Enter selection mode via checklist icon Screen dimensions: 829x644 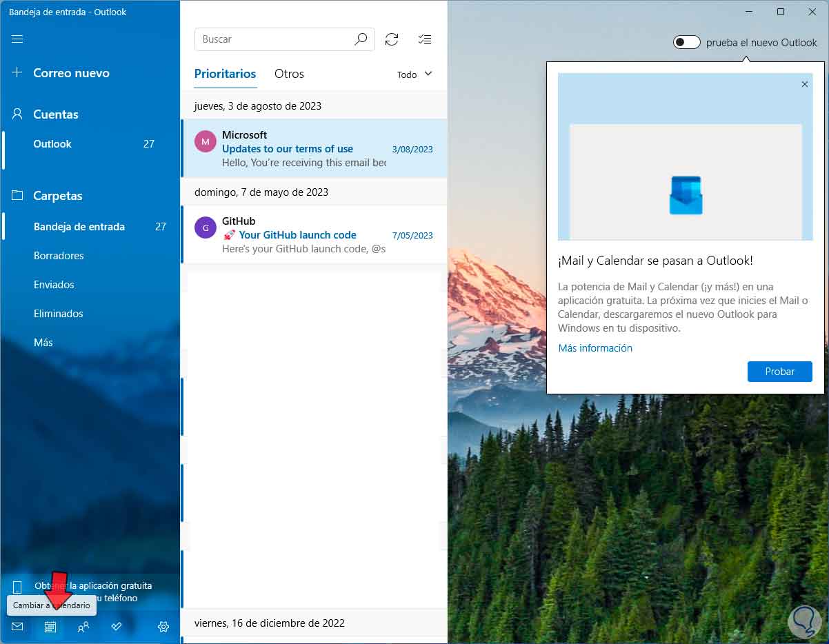click(x=425, y=39)
